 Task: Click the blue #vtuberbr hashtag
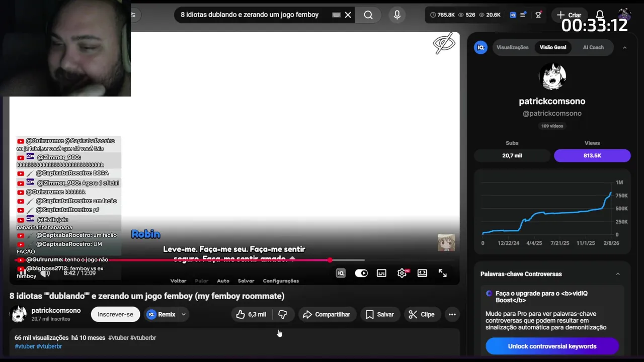coord(49,346)
